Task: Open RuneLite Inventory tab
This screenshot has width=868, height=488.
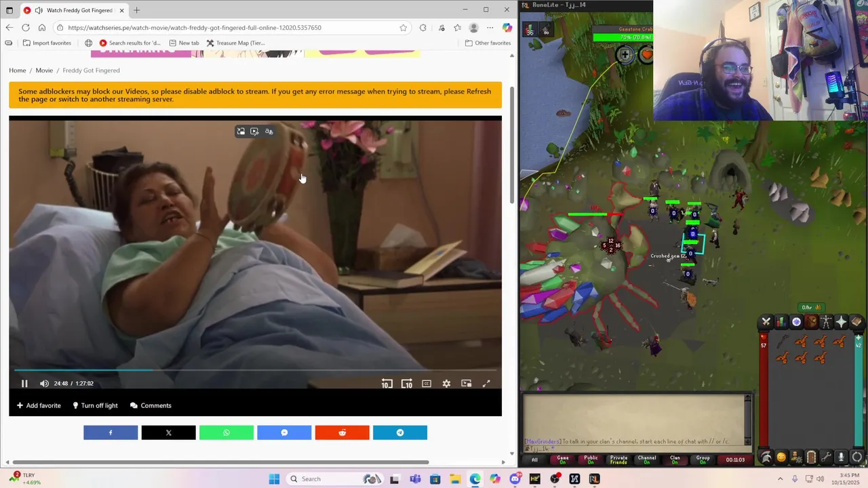Action: pos(811,322)
